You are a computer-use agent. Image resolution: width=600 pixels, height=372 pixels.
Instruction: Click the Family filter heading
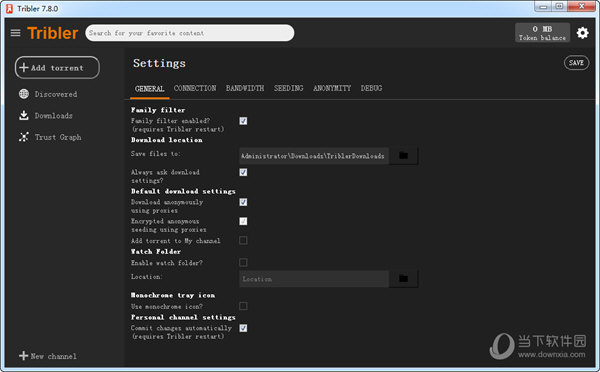pyautogui.click(x=158, y=110)
